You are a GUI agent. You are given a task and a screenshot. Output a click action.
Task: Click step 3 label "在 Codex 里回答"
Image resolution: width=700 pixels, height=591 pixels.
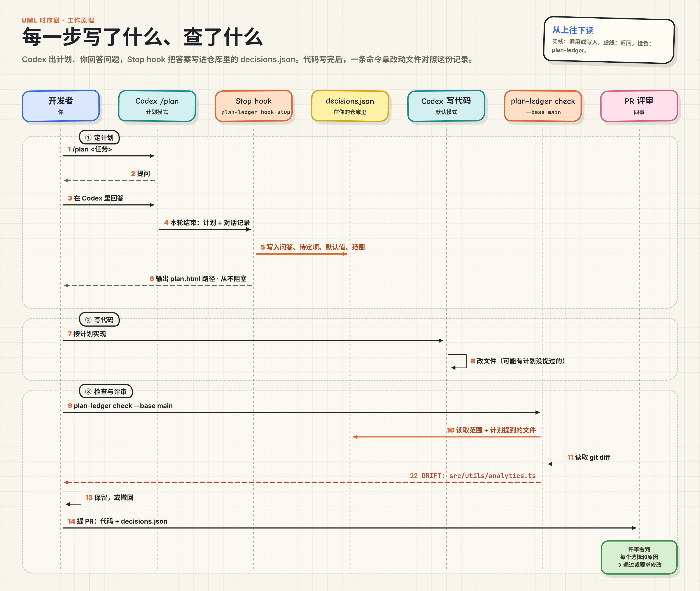98,198
